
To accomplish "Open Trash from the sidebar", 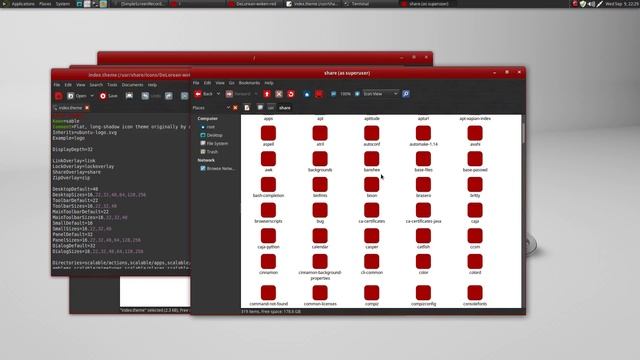I will tap(209, 152).
